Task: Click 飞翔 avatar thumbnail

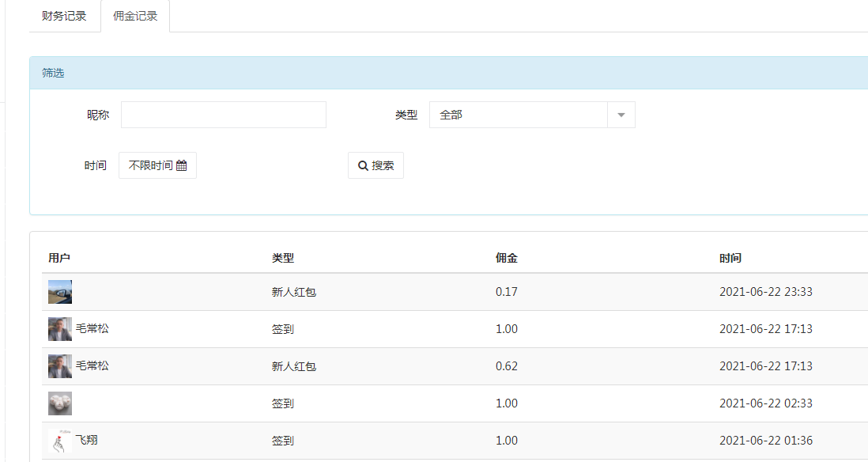Action: click(60, 441)
